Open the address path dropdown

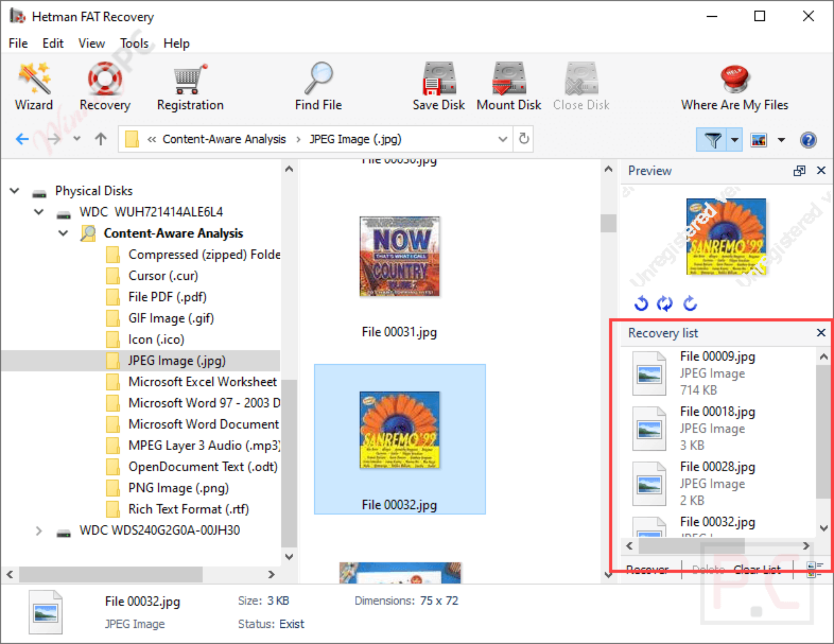[503, 139]
